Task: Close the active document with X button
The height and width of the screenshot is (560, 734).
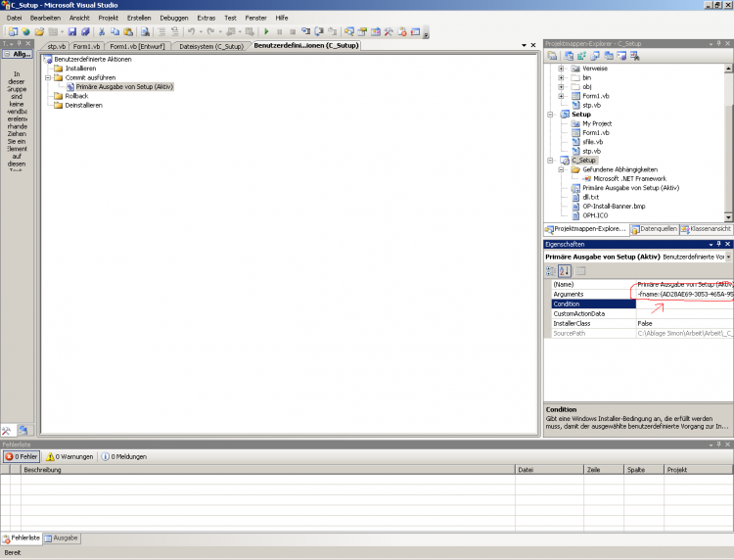Action: pos(533,45)
